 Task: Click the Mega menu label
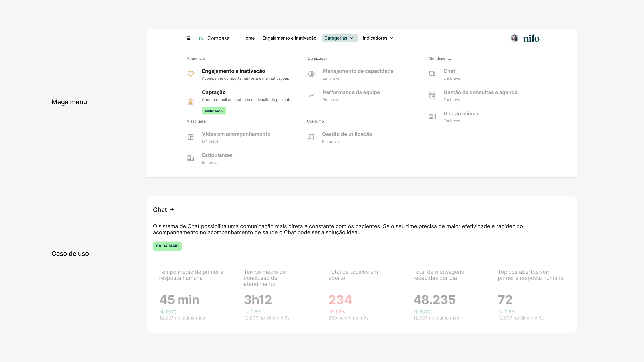pos(69,102)
